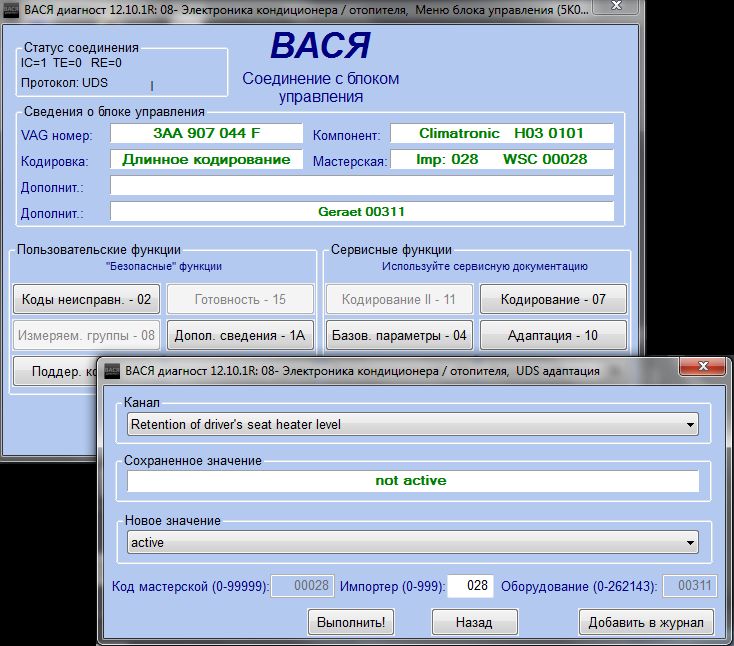Click "Добавить в журнал" button
The width and height of the screenshot is (734, 646).
646,622
